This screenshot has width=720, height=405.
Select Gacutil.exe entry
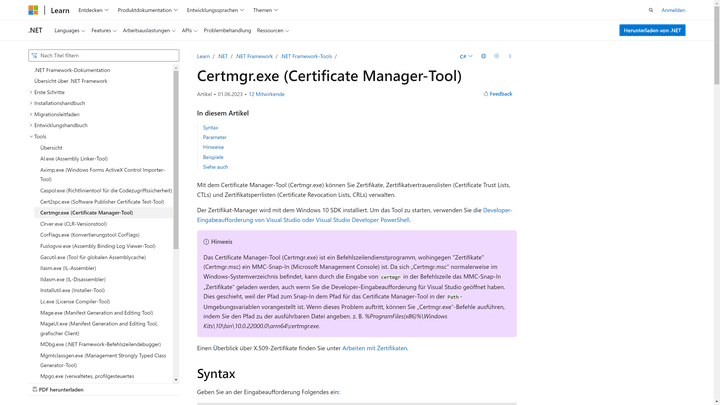tap(93, 257)
